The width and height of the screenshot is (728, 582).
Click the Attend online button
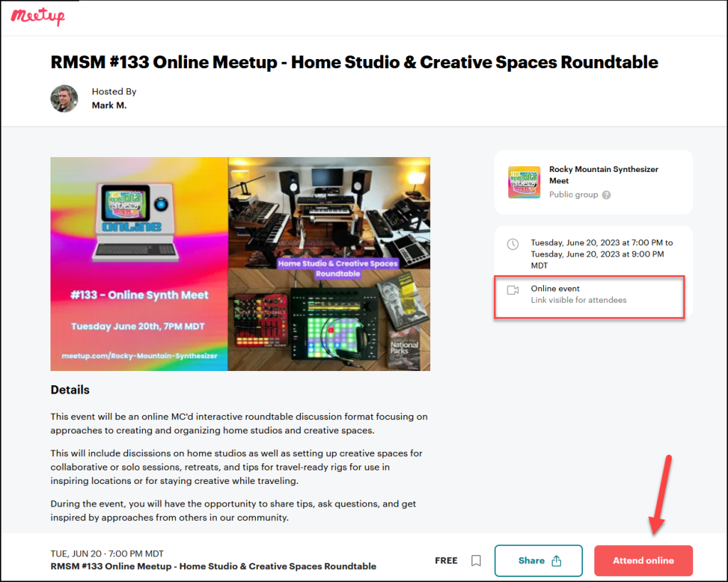tap(643, 561)
